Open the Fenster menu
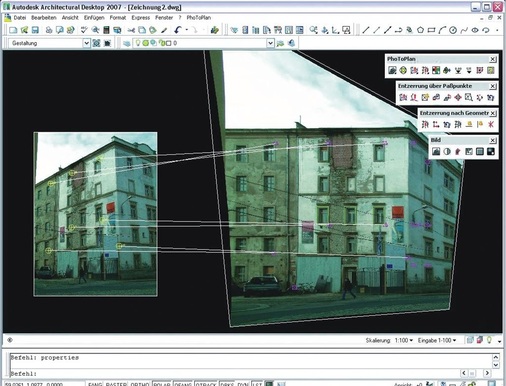Viewport: 506px width, 386px height. tap(164, 18)
